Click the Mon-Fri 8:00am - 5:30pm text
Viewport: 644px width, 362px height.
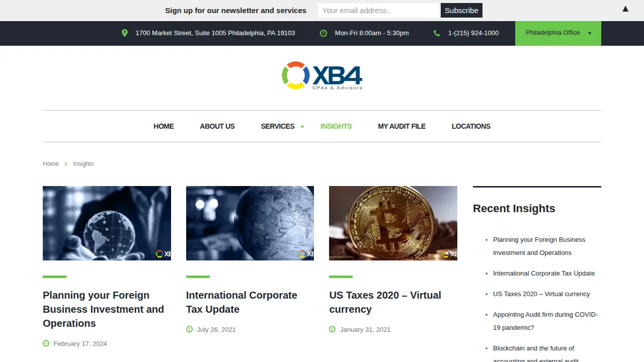pyautogui.click(x=372, y=33)
